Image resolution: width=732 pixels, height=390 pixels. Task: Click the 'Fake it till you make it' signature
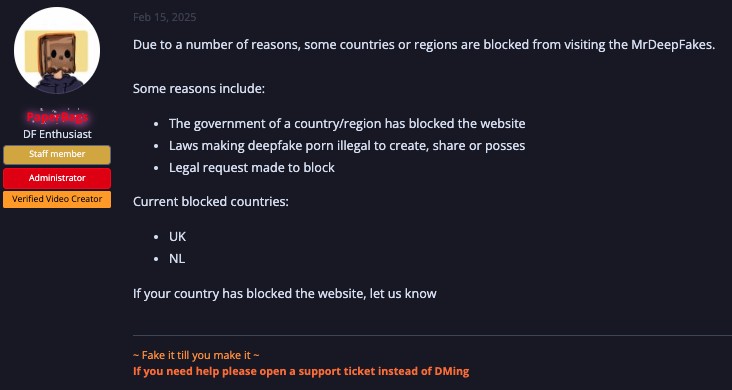(196, 355)
